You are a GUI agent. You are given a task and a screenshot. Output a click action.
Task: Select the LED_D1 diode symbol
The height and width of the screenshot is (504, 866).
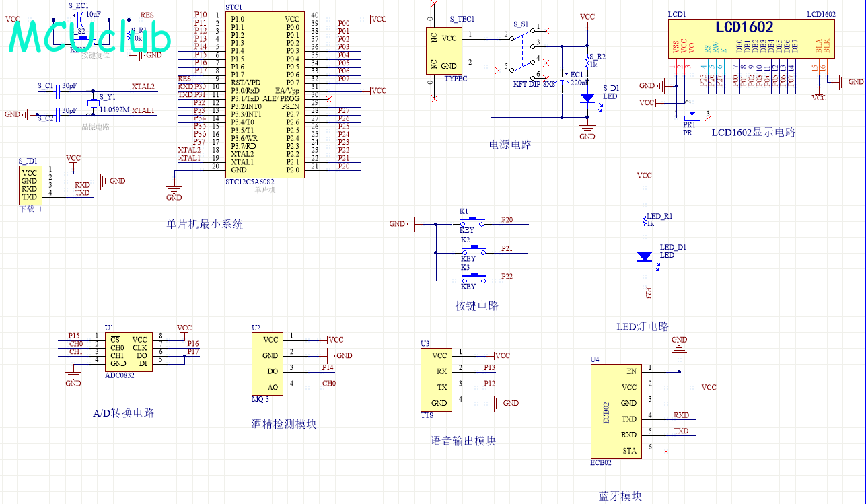(644, 256)
